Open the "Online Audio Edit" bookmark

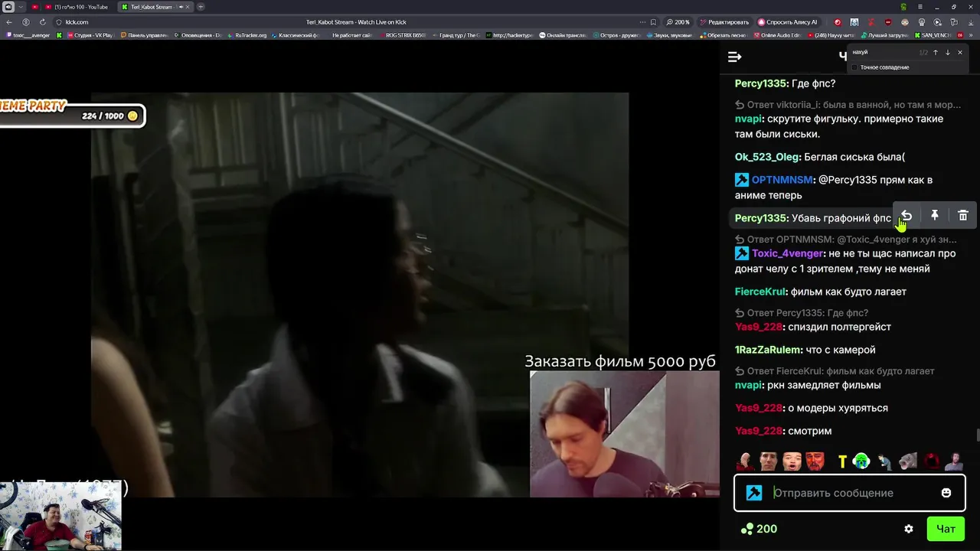click(x=777, y=35)
